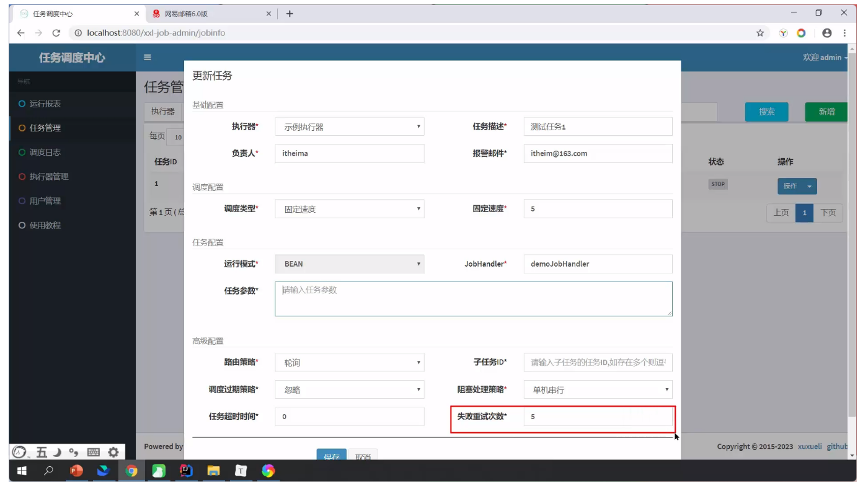Toggle sidebar with hamburger icon
The image size is (868, 488).
point(148,57)
